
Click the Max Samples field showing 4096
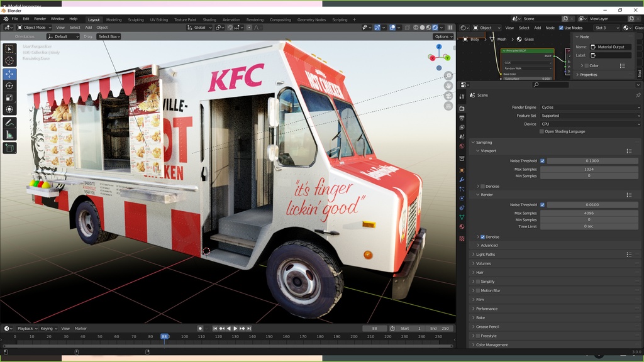589,212
